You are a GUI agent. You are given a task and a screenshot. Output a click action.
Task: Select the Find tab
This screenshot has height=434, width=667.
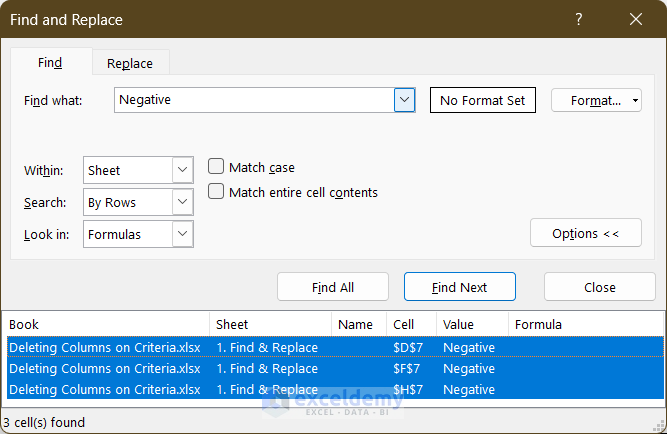coord(50,63)
